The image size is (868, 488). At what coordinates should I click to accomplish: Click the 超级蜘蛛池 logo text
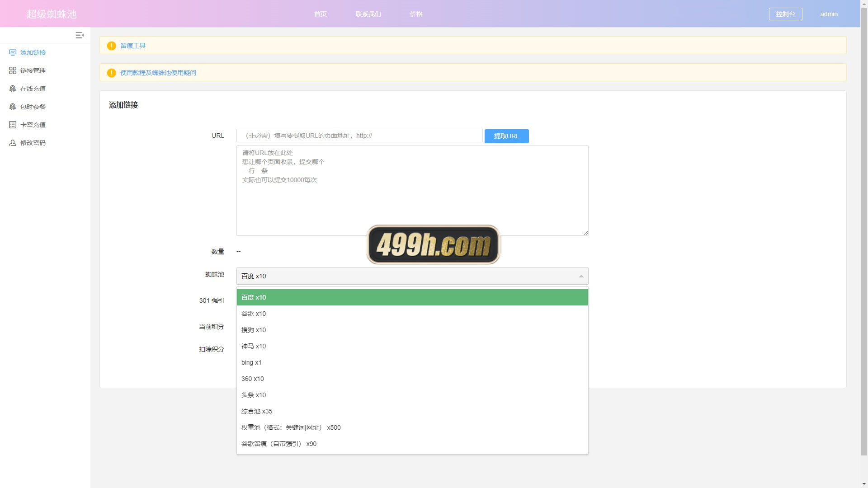tap(52, 14)
